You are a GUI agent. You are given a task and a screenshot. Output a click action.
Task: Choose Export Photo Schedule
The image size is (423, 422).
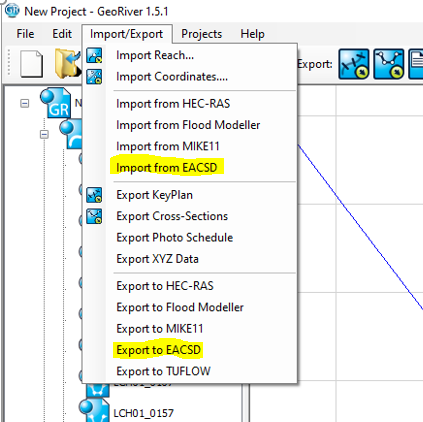pyautogui.click(x=189, y=238)
